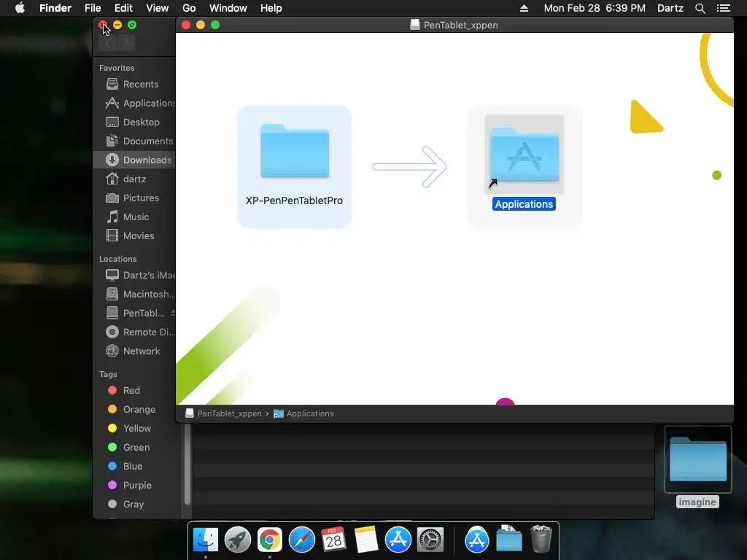The height and width of the screenshot is (560, 747).
Task: Open the View menu
Action: coord(158,8)
